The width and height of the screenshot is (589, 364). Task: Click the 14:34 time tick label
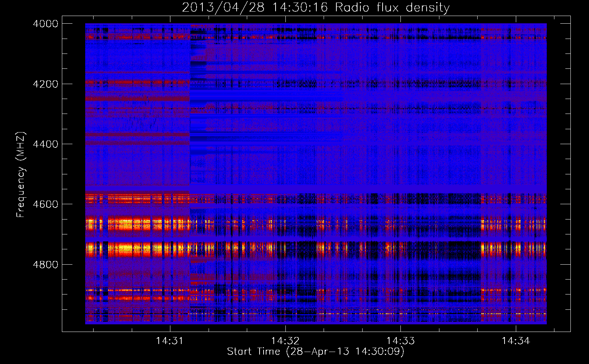pos(516,341)
